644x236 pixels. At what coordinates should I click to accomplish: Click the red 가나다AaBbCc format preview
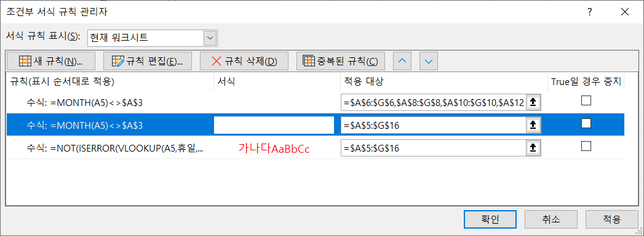point(274,149)
